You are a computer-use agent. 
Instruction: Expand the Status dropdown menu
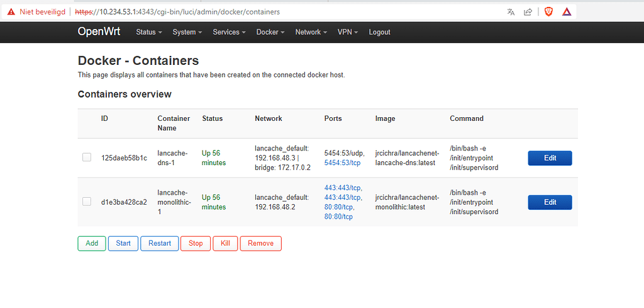click(149, 32)
